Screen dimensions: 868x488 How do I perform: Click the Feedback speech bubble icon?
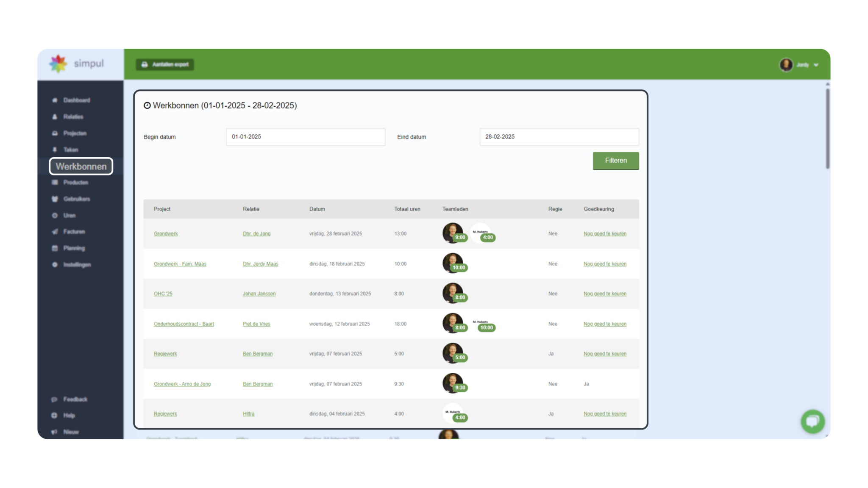point(54,399)
